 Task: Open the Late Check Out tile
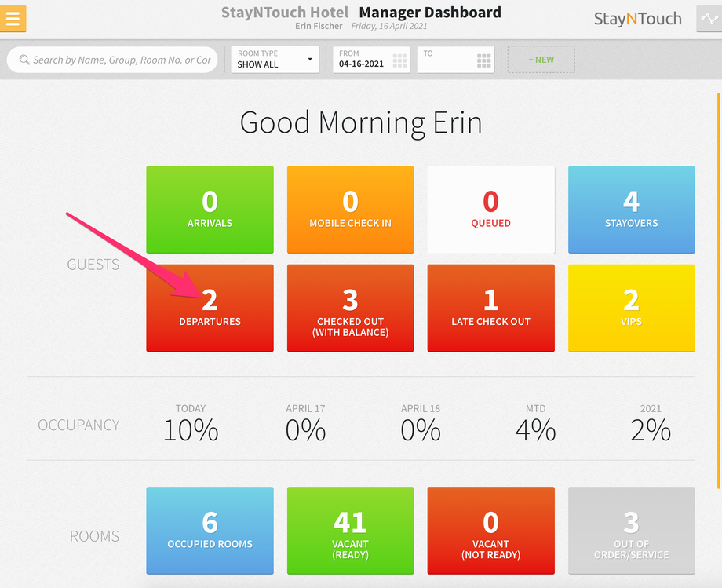pos(490,308)
